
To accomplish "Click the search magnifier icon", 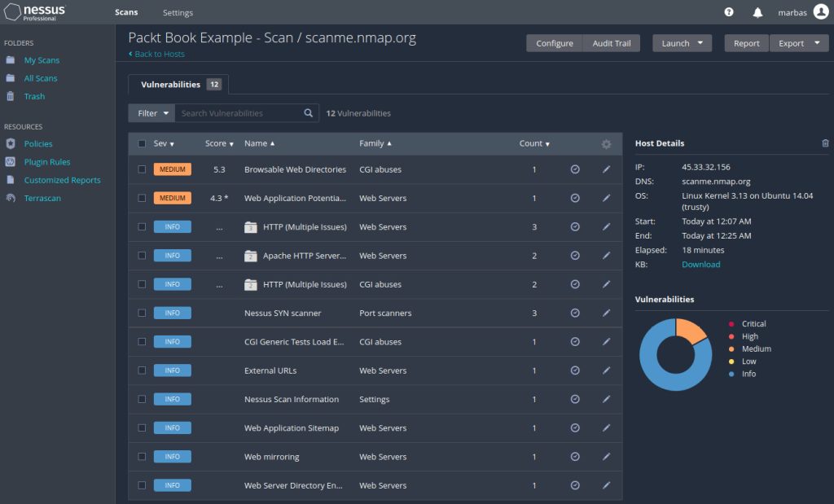I will point(309,113).
